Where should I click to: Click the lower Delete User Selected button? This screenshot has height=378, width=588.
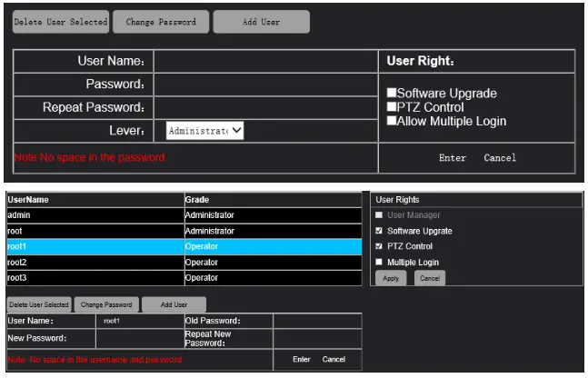[x=39, y=305]
